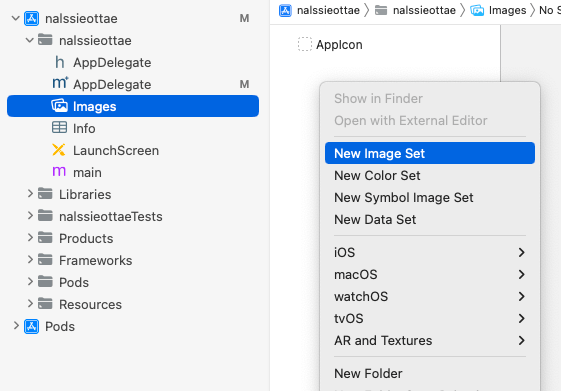Click the nalssieottaeTests folder icon
561x391 pixels.
45,216
